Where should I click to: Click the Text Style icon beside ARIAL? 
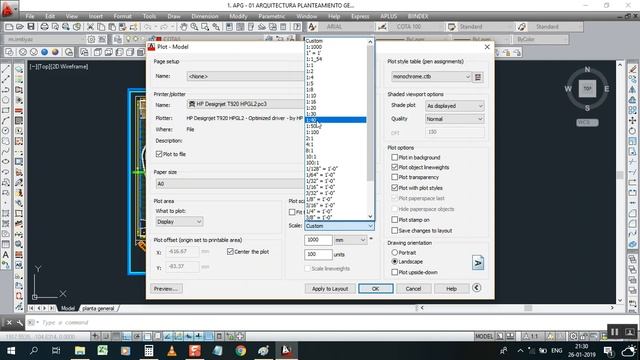[312, 27]
